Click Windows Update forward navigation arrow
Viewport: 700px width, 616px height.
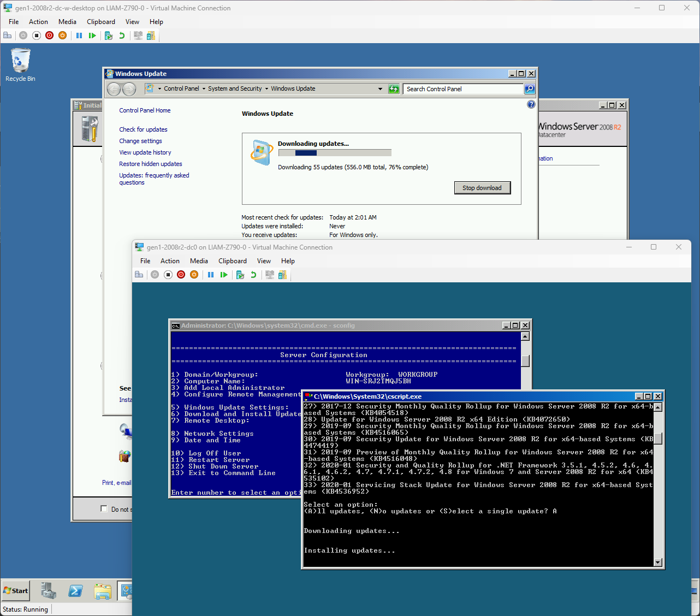[x=129, y=89]
